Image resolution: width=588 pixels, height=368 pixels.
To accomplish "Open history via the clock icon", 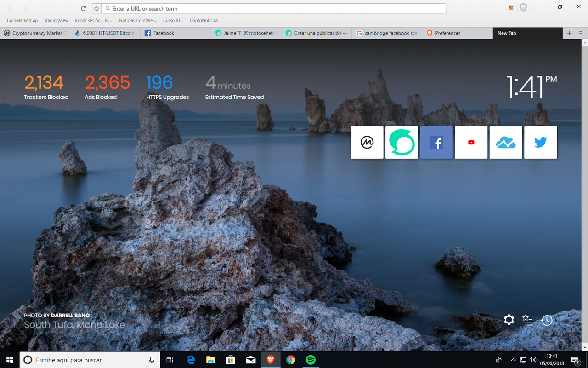I will click(x=546, y=320).
